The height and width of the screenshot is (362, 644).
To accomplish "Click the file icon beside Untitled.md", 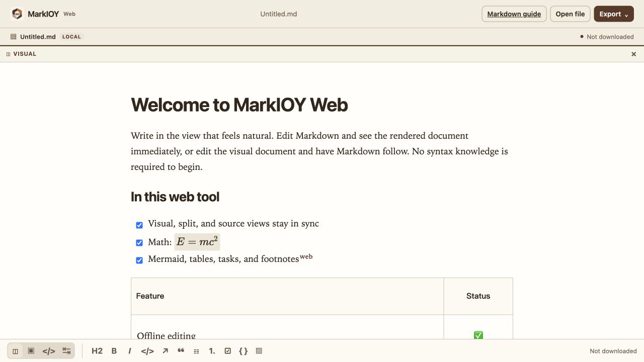I will tap(13, 37).
